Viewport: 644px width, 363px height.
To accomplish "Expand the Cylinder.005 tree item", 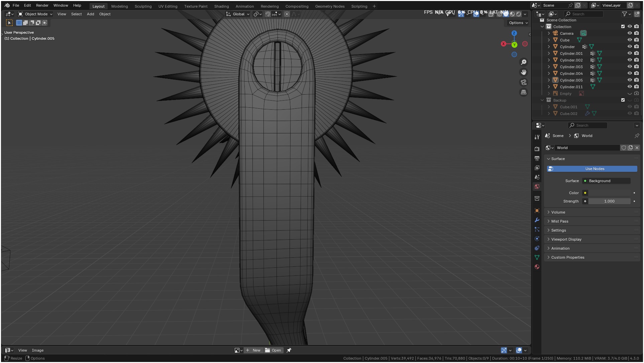I will tap(549, 80).
